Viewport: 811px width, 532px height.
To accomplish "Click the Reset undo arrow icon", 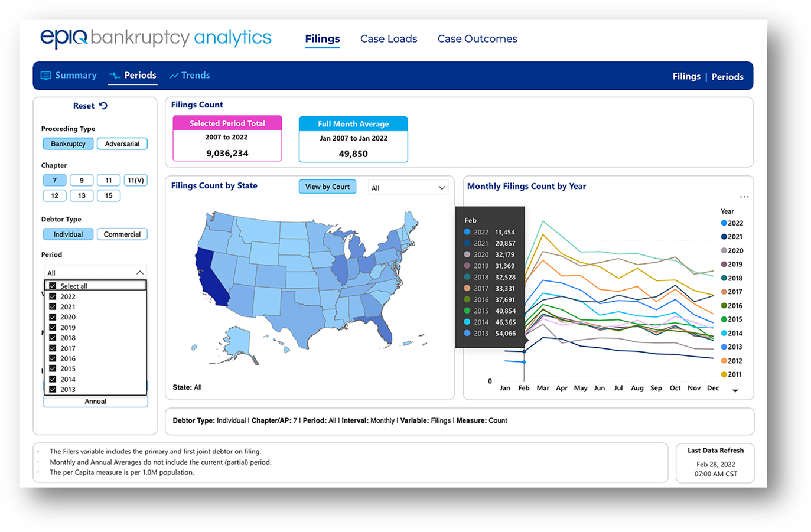I will (x=103, y=106).
